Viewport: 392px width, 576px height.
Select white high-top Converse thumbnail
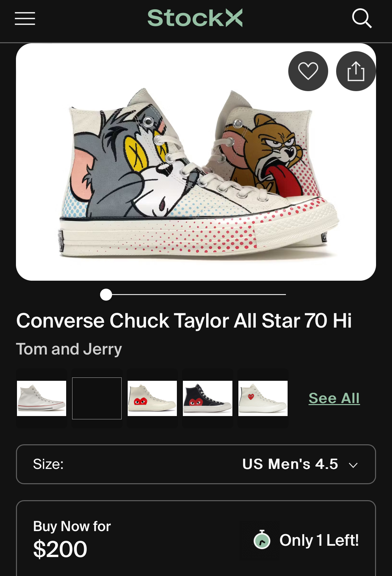point(42,398)
